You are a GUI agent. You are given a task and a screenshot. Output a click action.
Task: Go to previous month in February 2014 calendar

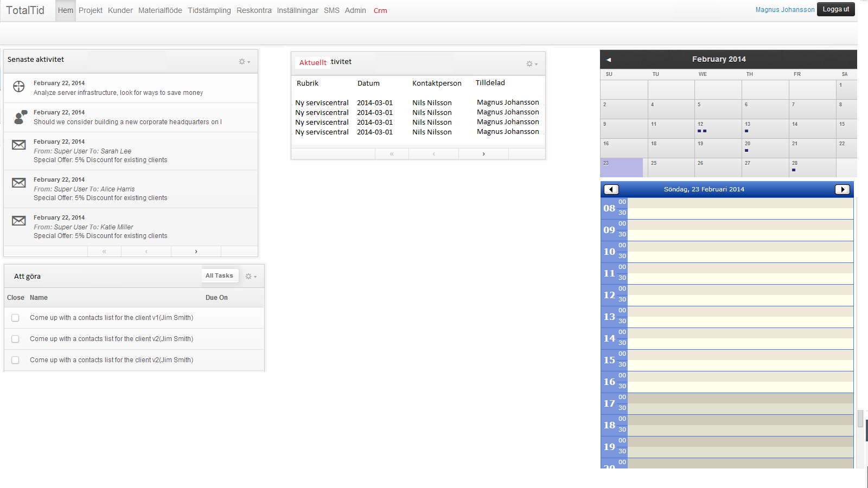click(x=609, y=60)
